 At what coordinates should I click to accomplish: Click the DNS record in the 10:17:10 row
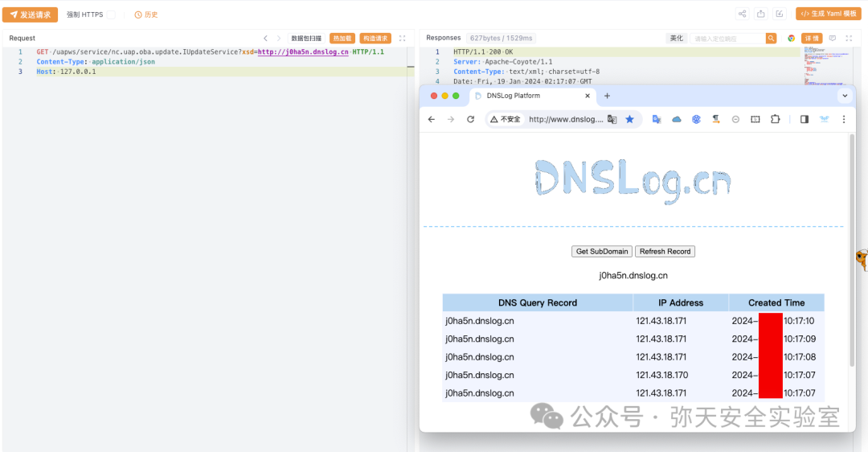pos(479,321)
